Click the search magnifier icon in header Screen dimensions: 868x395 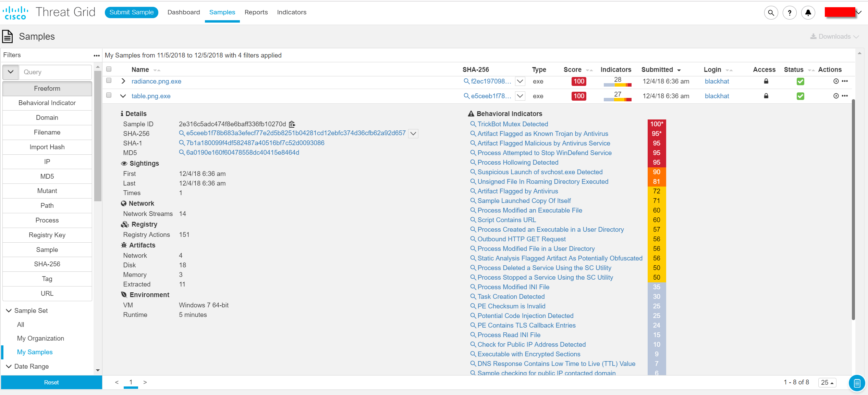click(x=771, y=13)
